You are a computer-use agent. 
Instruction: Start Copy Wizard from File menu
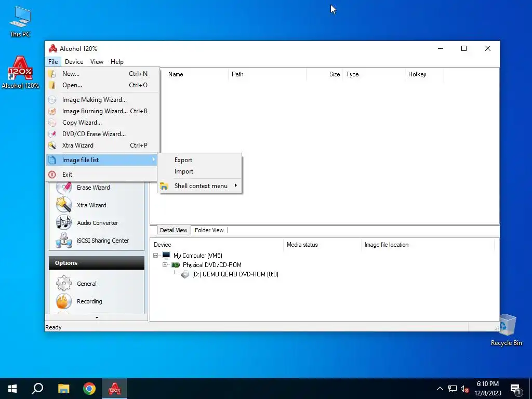coord(102,123)
